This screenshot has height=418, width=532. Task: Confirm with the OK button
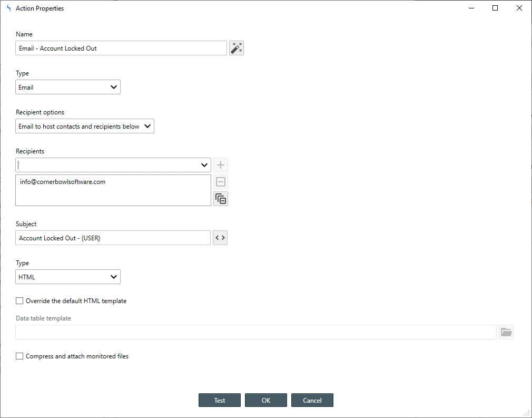tap(266, 400)
